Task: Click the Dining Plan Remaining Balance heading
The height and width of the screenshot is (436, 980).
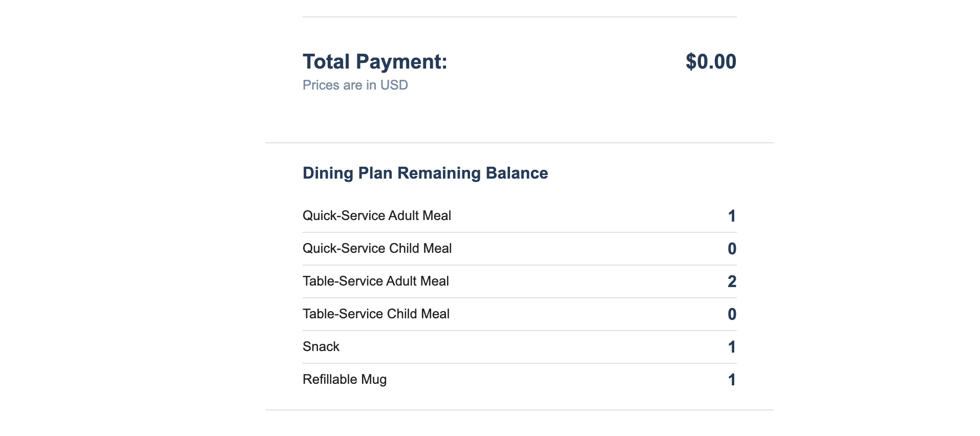Action: click(x=425, y=173)
